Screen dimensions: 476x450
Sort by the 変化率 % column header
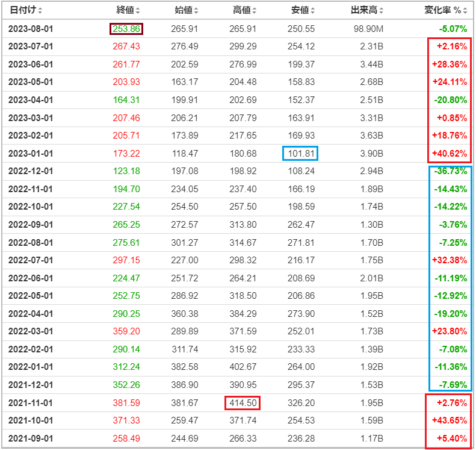click(x=446, y=10)
